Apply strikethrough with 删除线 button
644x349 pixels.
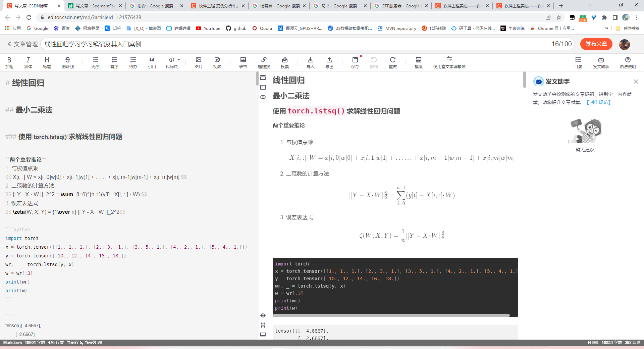click(x=68, y=62)
